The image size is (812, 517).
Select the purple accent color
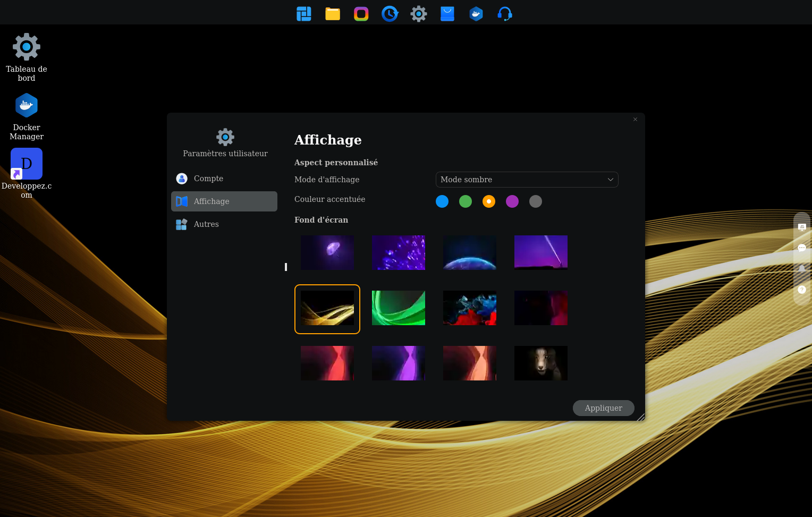pos(512,201)
